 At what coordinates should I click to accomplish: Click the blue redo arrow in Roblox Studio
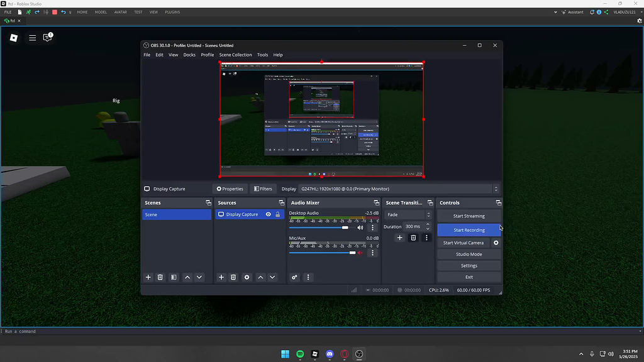click(x=37, y=13)
